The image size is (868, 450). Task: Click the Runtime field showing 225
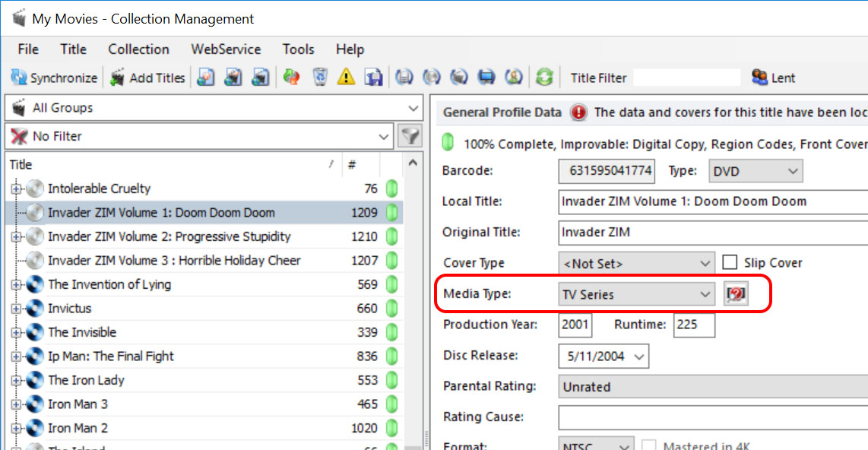click(694, 325)
